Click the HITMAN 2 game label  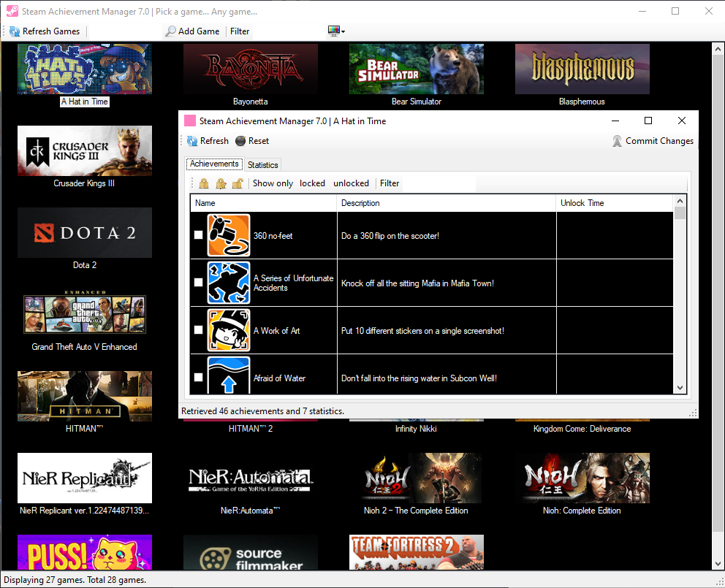coord(251,429)
